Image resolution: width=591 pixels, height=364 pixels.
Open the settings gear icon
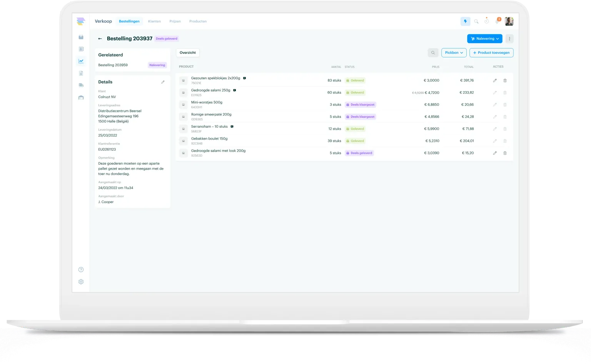pyautogui.click(x=81, y=282)
